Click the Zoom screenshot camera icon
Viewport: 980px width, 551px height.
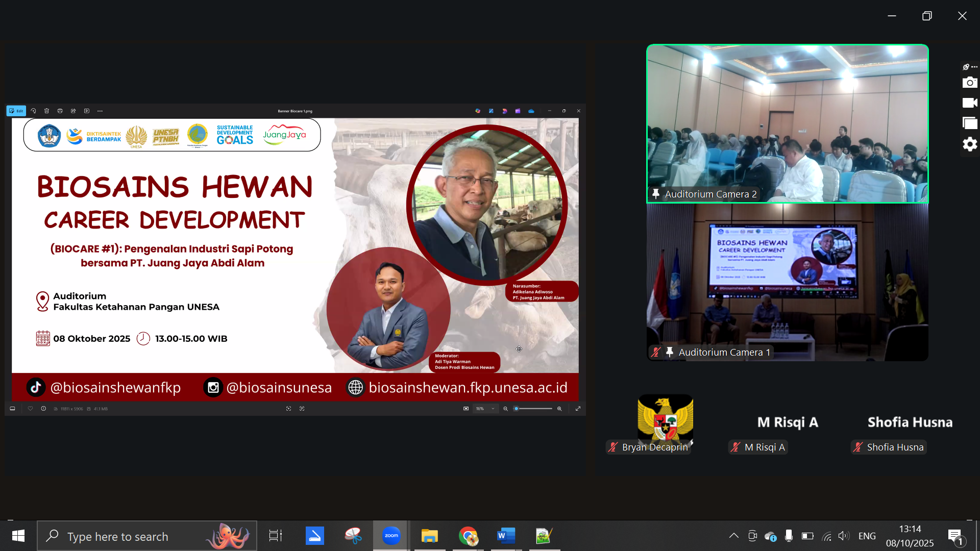pos(969,83)
